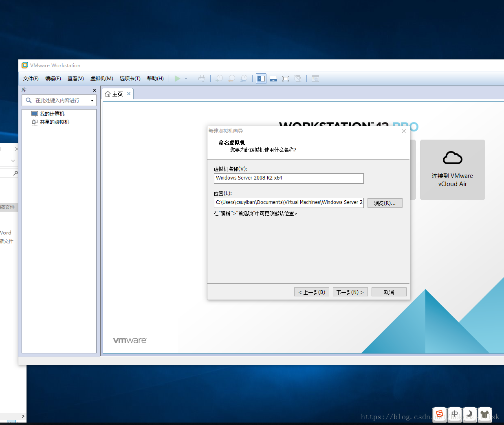Close the 库 library panel
The image size is (504, 425).
tap(95, 90)
